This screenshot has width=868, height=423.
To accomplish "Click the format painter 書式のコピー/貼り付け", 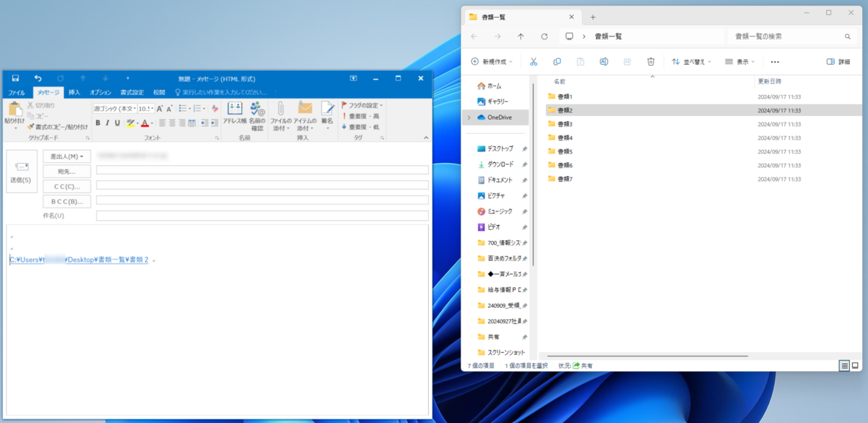I will (58, 126).
